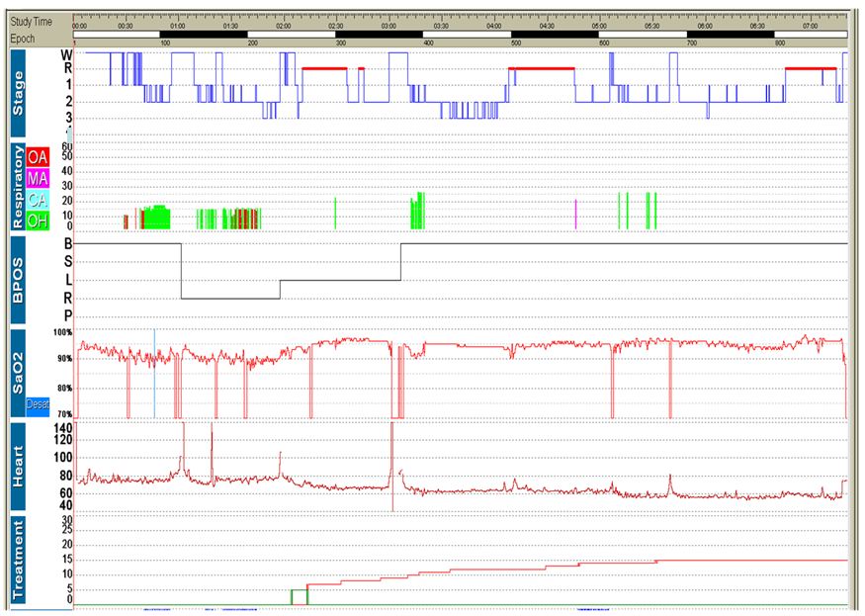Click the blue Desat legend label
Screen dimensions: 865x616
(x=38, y=402)
